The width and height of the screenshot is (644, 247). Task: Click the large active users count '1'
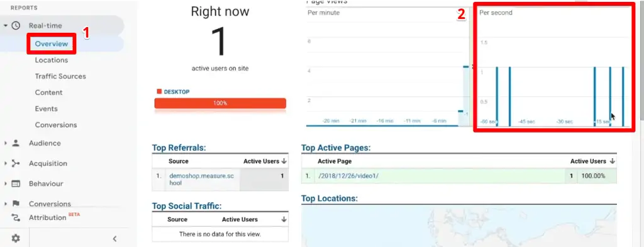click(x=219, y=42)
